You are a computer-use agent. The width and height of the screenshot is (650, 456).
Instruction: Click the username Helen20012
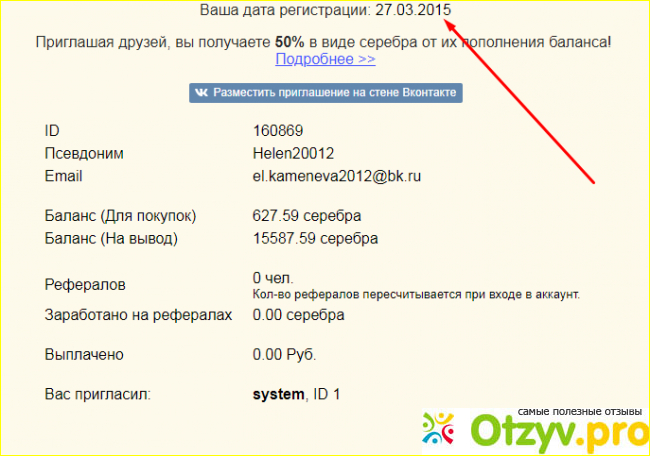293,153
